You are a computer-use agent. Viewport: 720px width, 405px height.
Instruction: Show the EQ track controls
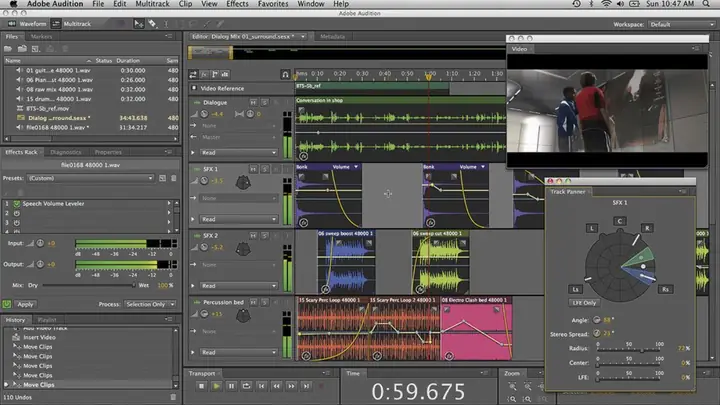click(225, 74)
